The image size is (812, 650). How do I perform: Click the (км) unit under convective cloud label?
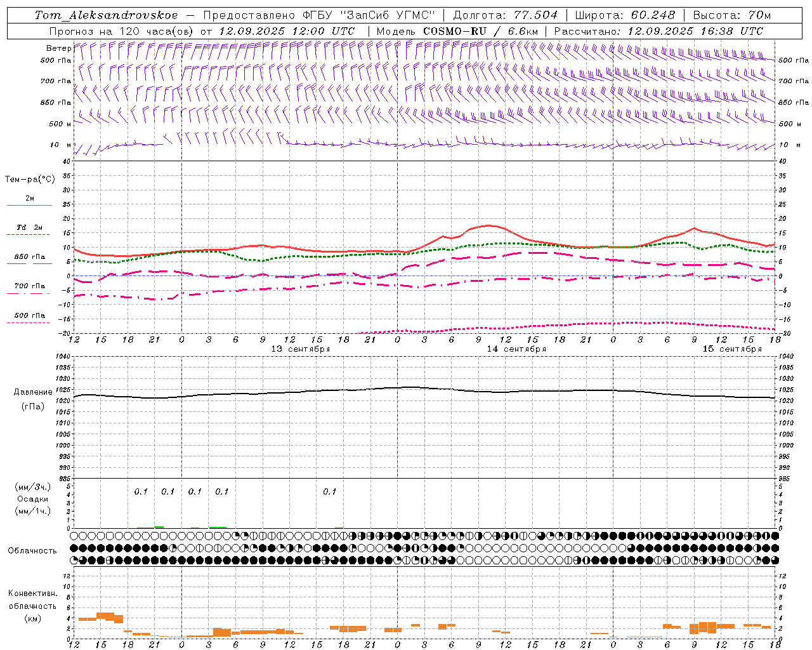[32, 618]
